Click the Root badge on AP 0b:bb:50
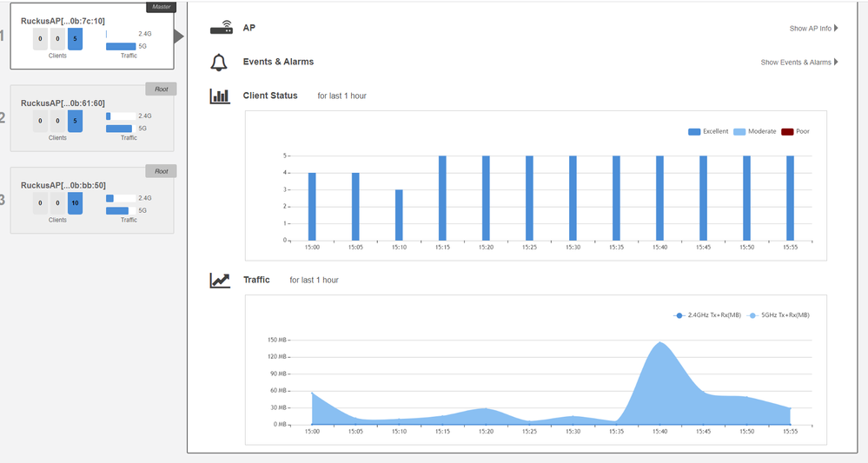868x463 pixels. [x=161, y=171]
